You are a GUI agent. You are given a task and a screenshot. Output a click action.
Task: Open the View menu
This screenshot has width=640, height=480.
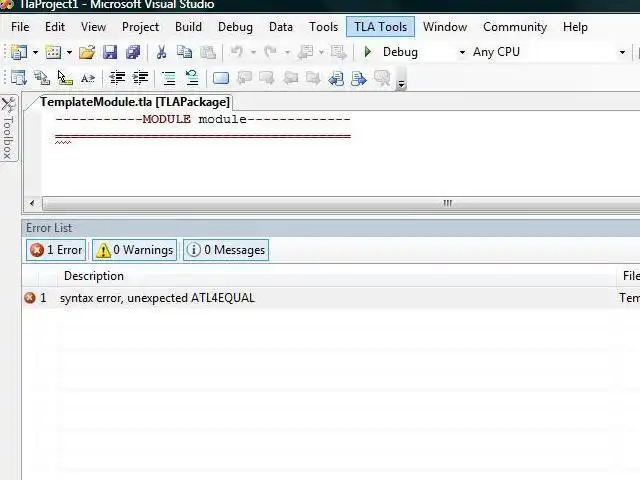(93, 27)
